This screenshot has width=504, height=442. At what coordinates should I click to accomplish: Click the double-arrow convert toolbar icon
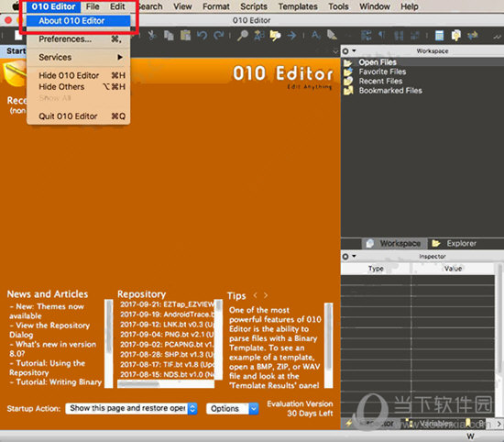[x=473, y=35]
